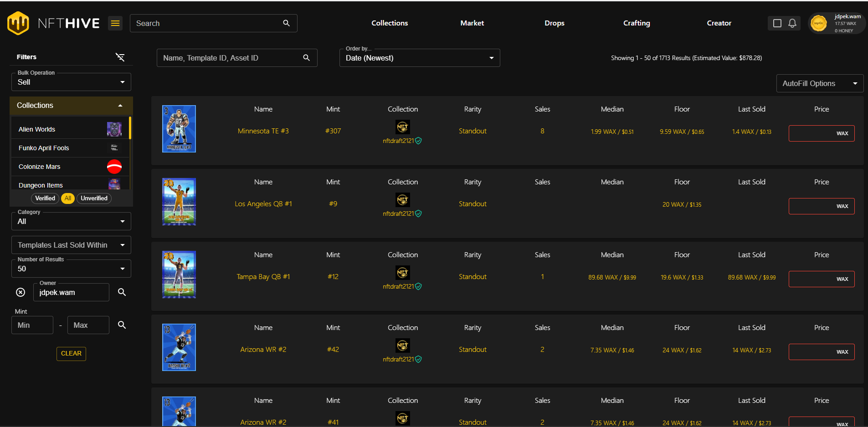Open Los Angeles QB #1 card thumbnail
The height and width of the screenshot is (427, 868).
coord(179,202)
